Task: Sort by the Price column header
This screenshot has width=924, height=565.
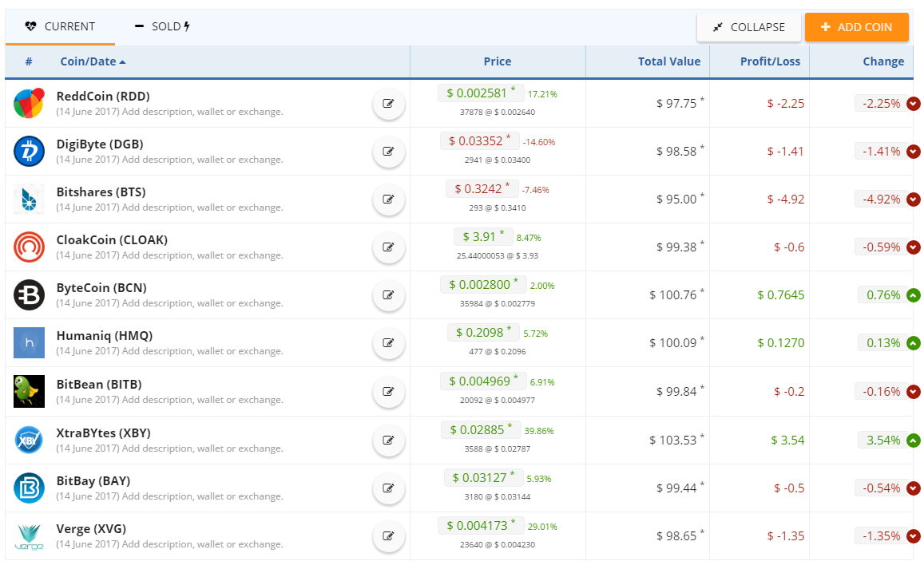Action: tap(498, 61)
